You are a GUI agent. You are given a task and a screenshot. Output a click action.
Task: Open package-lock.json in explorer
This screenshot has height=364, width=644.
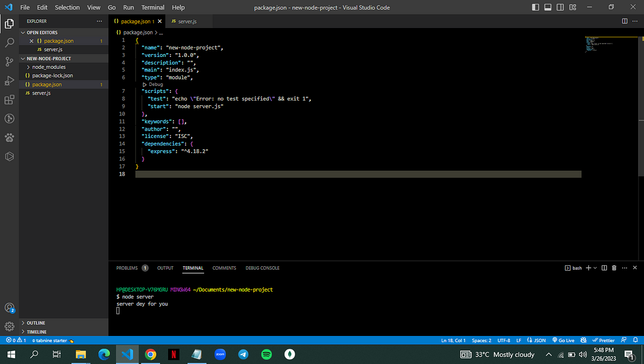coord(63,76)
